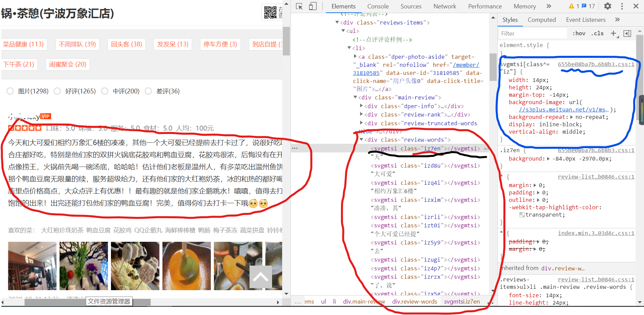644x315 pixels.
Task: Click the 下午茶 (21) tag
Action: 19,64
